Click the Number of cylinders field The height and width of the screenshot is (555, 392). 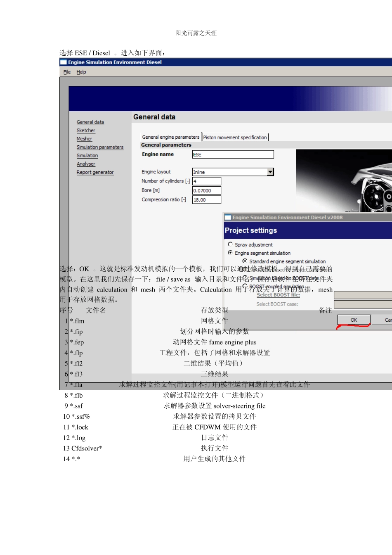207,181
